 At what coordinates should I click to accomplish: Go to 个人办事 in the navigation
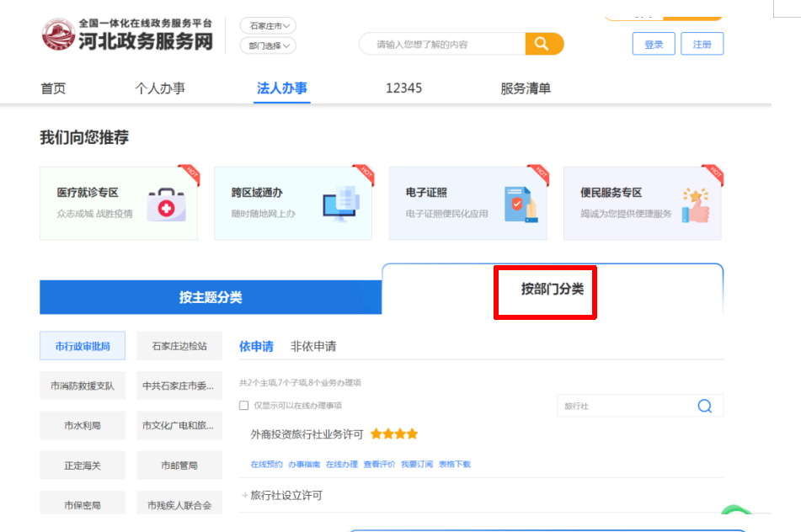(x=160, y=88)
